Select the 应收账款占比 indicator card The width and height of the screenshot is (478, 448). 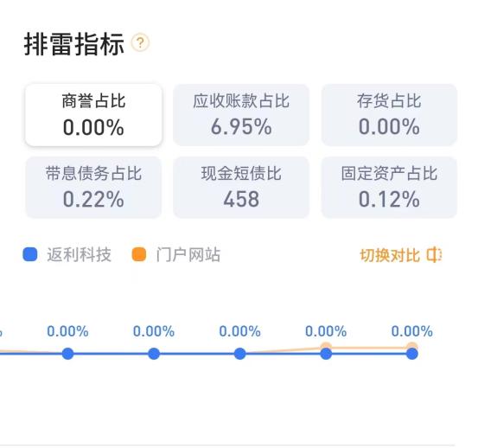coord(241,115)
